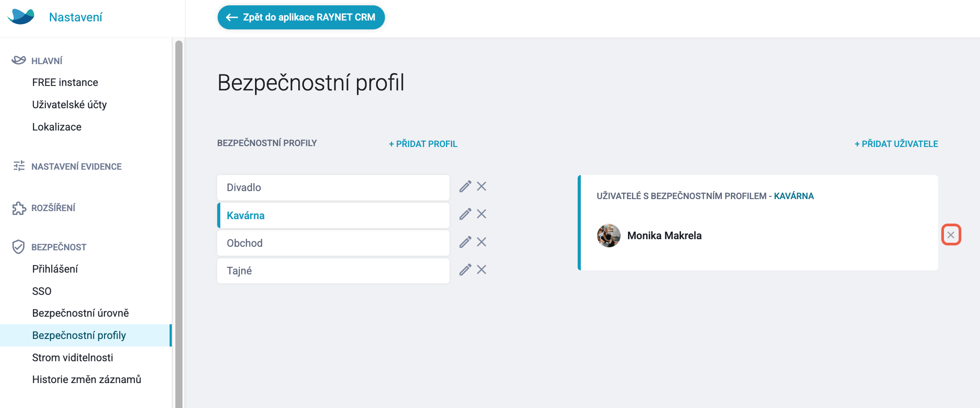Collapse the Bezpečnost section header
Image resolution: width=980 pixels, height=408 pixels.
pos(59,247)
